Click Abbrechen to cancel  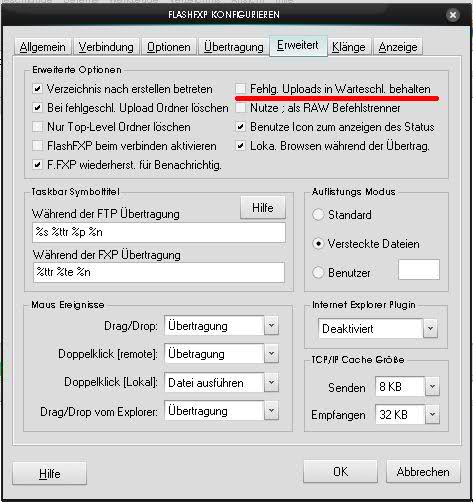tap(423, 471)
